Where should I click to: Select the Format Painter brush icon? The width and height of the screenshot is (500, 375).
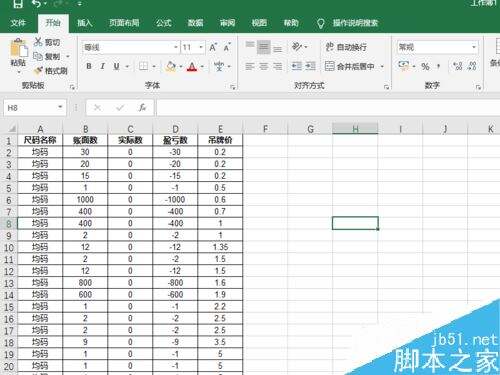[39, 71]
